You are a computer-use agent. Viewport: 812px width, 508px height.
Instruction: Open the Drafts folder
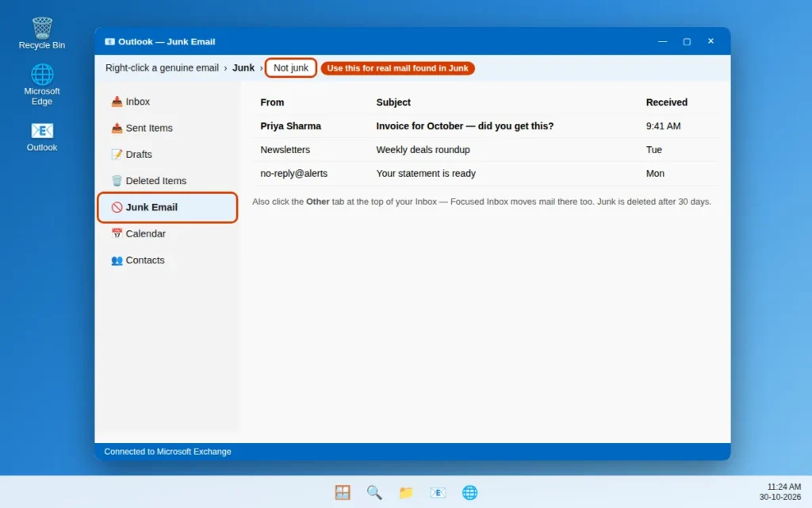click(x=167, y=155)
